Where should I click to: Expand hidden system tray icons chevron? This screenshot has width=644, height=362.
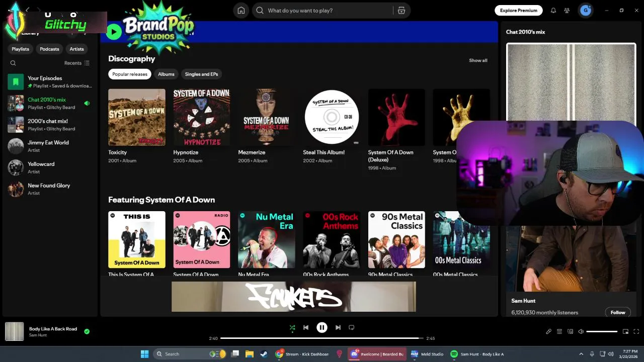point(581,354)
